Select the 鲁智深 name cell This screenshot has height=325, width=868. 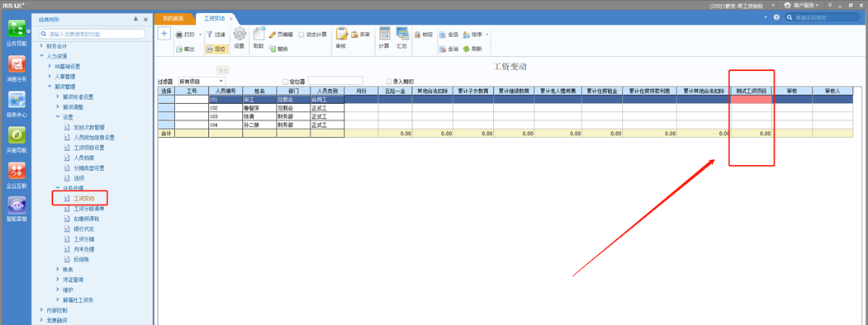(x=259, y=108)
